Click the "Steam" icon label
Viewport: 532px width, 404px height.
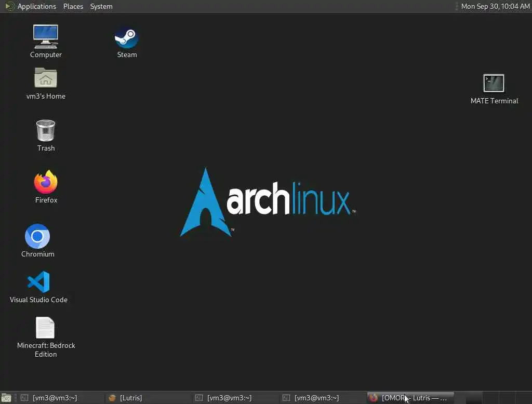coord(127,55)
